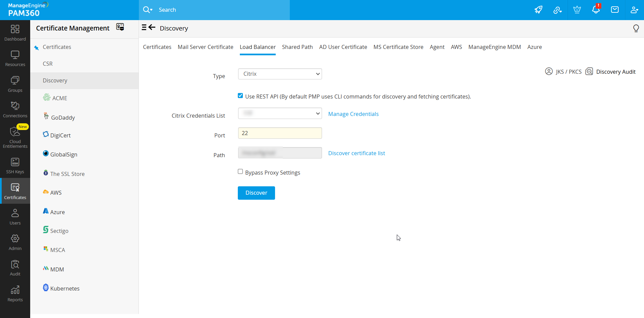The image size is (644, 318).
Task: Enable Bypass Proxy Settings checkbox
Action: click(240, 172)
